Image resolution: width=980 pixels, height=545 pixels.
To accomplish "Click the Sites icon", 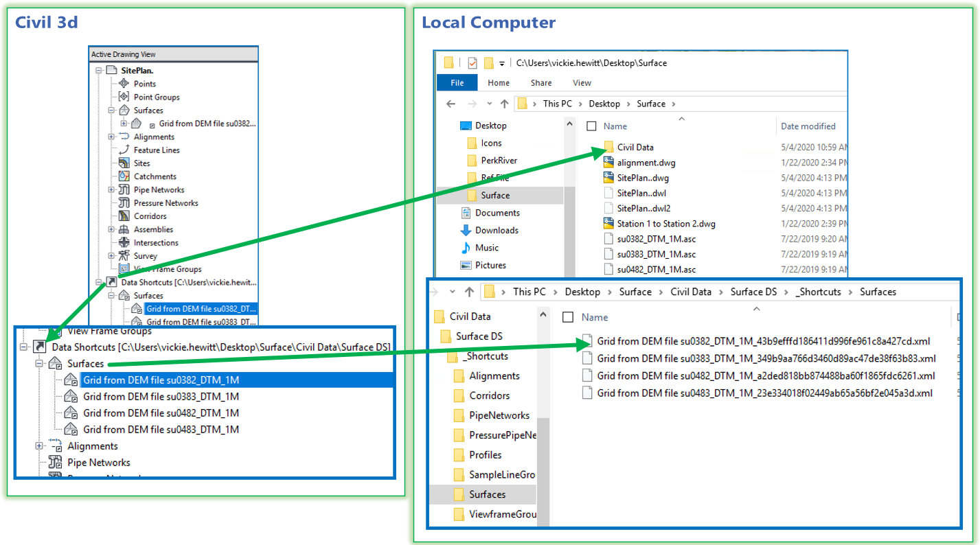I will point(124,163).
